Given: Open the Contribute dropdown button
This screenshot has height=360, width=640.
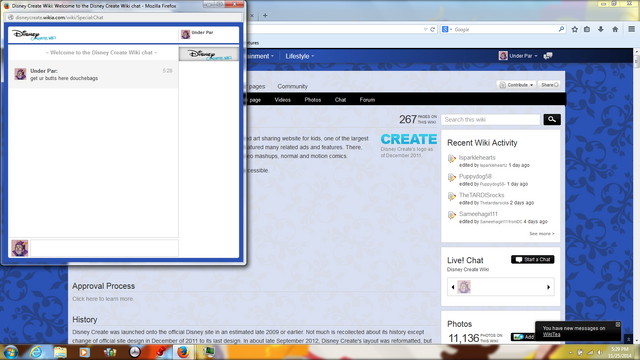Looking at the screenshot, I should tap(517, 85).
